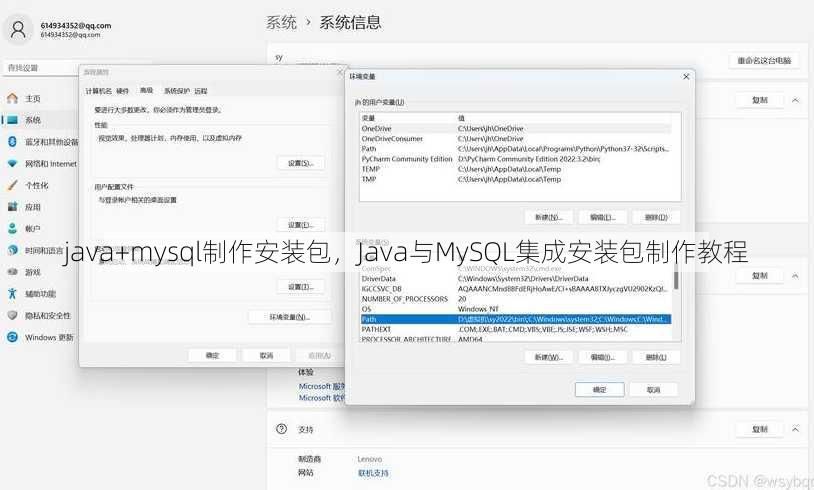Open 帐户 person icon in sidebar
814x490 pixels.
coord(12,228)
